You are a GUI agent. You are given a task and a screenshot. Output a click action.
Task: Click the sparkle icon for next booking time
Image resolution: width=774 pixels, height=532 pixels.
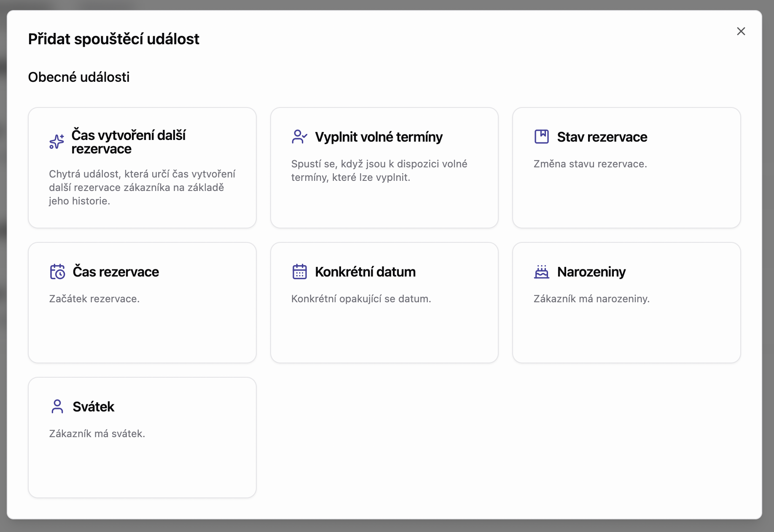(x=56, y=142)
